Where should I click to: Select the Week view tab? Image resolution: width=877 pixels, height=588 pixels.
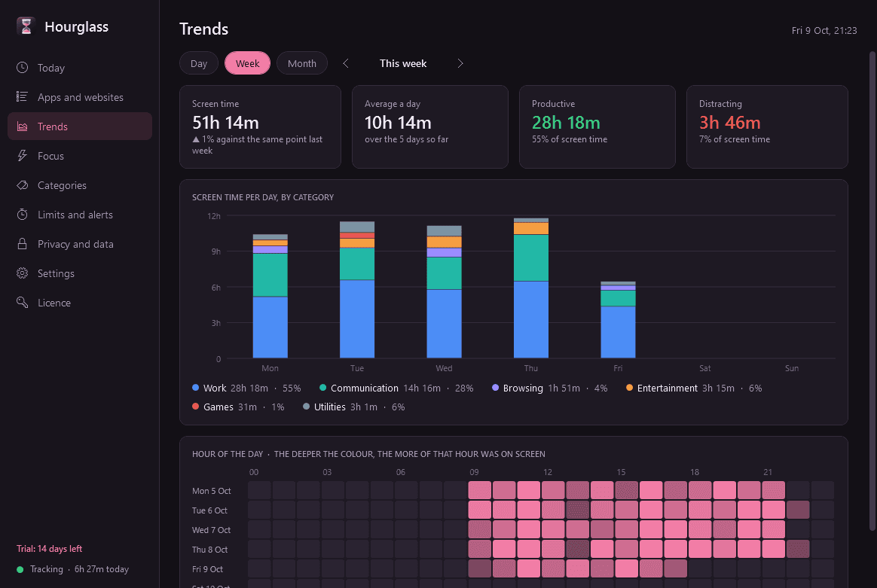point(247,63)
